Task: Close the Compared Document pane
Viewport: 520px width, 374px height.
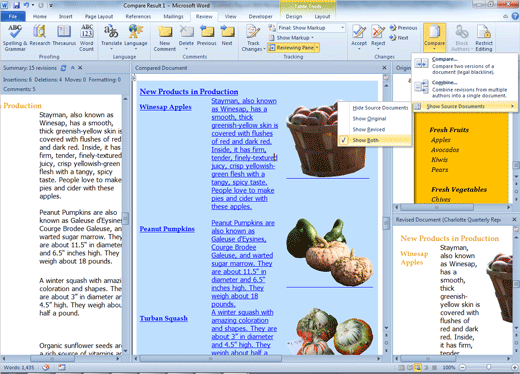Action: coord(384,68)
